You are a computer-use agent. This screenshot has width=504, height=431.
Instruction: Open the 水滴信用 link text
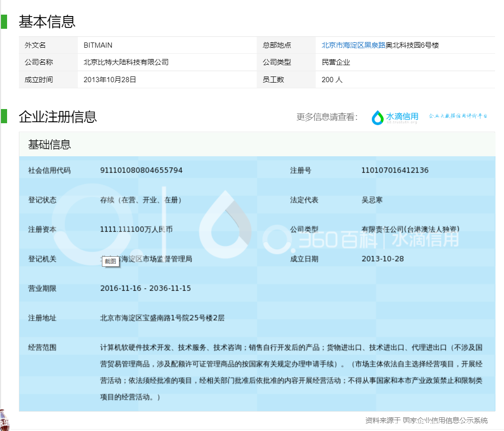point(402,116)
